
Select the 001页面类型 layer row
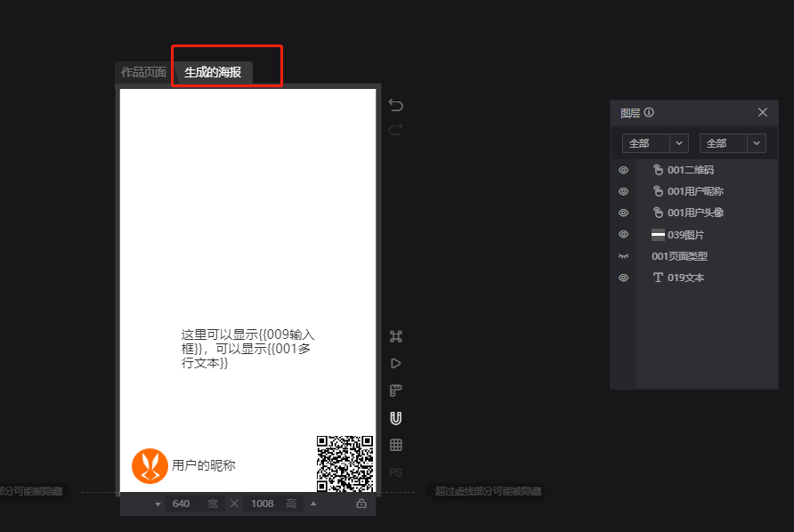(x=706, y=256)
